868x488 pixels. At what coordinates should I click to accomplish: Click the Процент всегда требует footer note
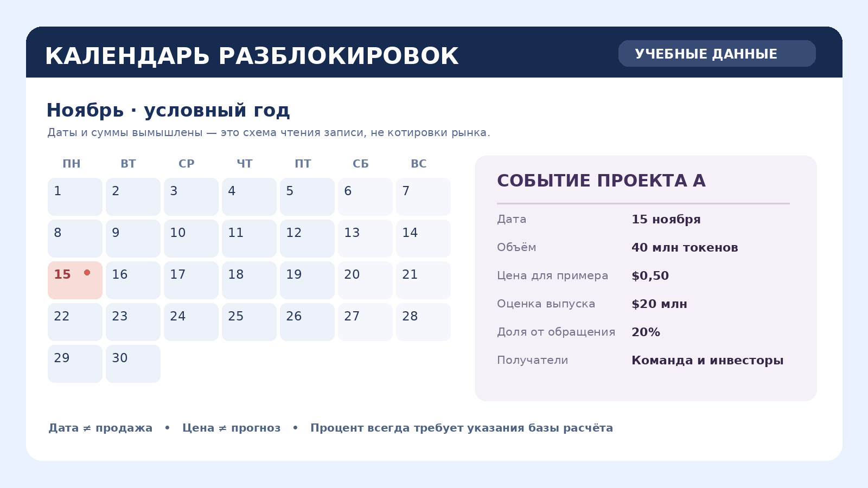tap(462, 428)
